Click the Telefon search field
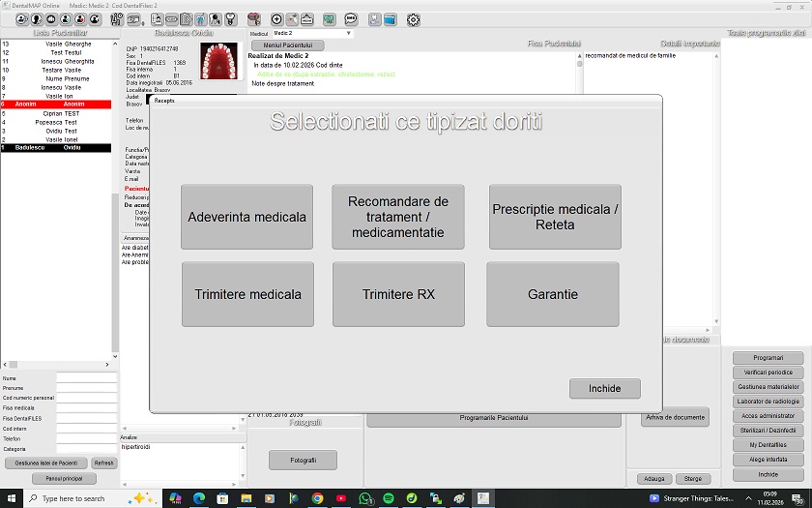Screen dimensions: 812x508 click(x=86, y=438)
